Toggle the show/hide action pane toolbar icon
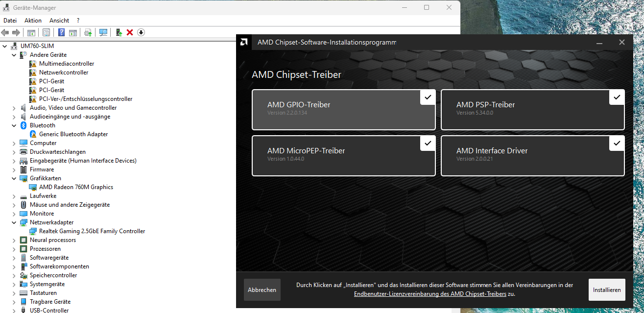 tap(72, 32)
